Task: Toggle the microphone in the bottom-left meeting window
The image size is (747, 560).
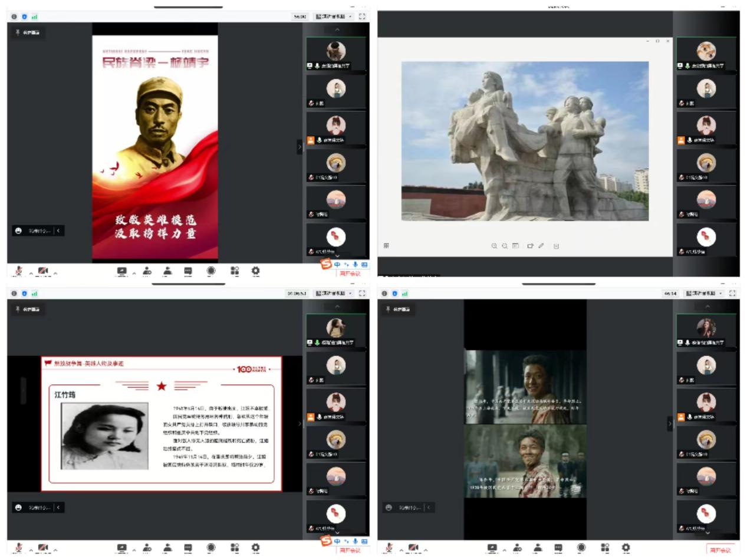Action: click(19, 548)
